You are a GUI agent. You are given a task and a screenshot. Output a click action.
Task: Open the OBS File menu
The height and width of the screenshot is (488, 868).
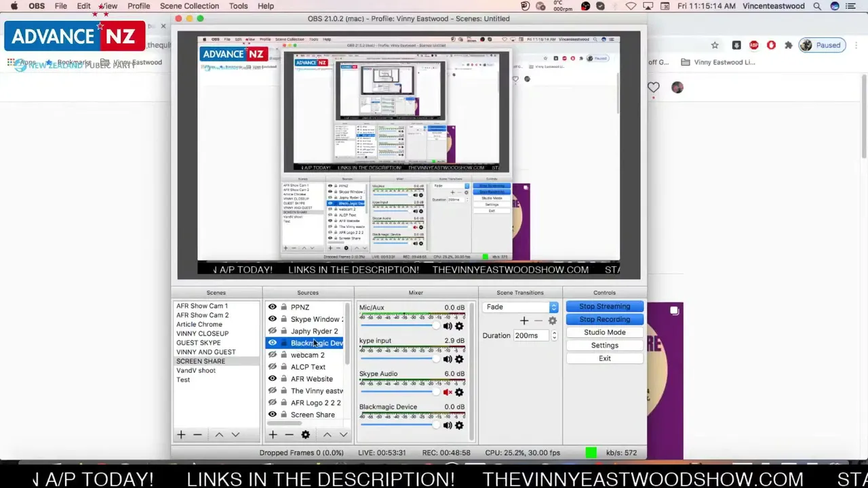60,6
